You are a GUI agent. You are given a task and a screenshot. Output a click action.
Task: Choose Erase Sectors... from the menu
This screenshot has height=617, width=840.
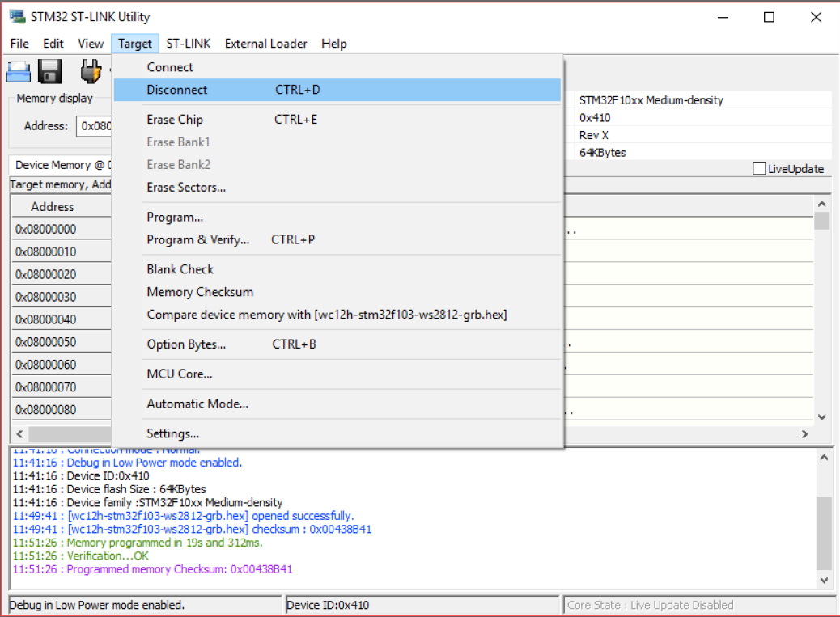click(x=337, y=188)
